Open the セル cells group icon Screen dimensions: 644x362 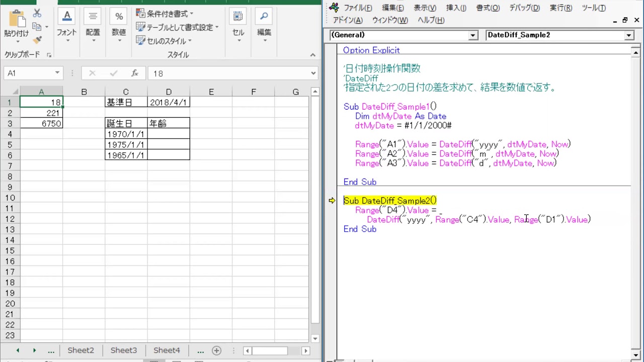point(238,17)
